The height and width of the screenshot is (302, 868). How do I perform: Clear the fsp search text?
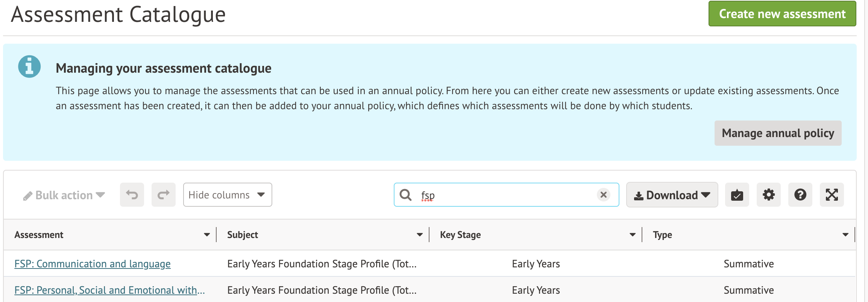pos(603,195)
